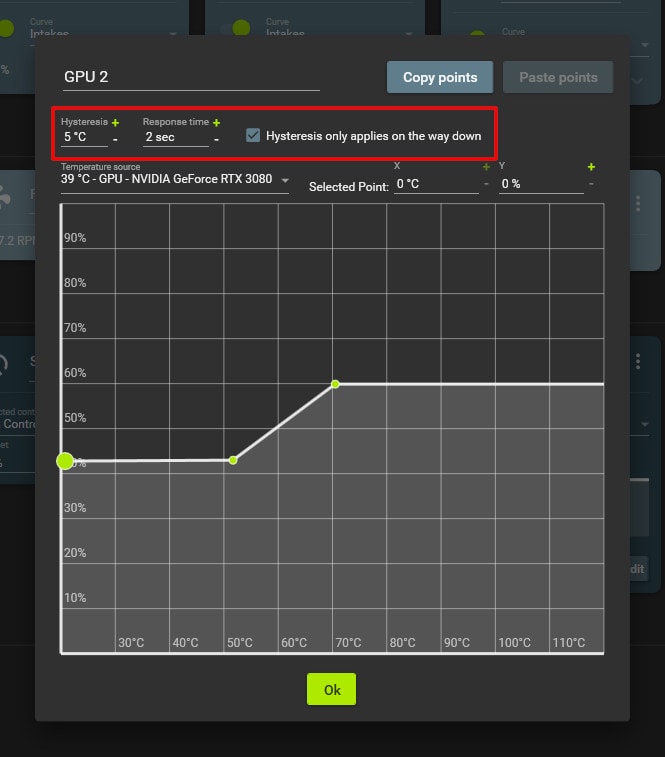The image size is (665, 757).
Task: Open the Temperature source dropdown
Action: click(175, 180)
